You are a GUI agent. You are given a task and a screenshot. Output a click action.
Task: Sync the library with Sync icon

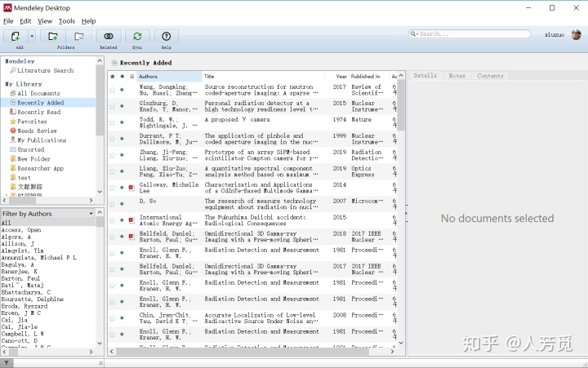pos(137,37)
